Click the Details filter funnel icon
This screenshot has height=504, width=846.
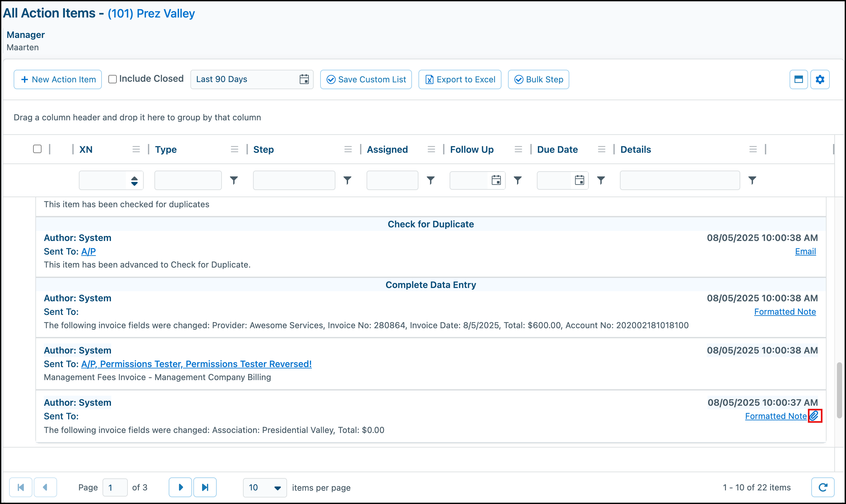click(752, 180)
